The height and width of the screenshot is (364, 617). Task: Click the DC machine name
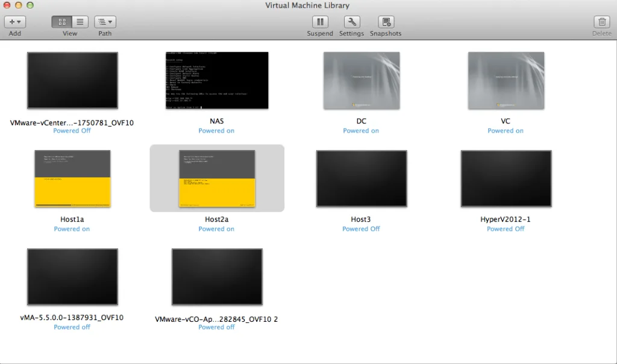(x=362, y=121)
